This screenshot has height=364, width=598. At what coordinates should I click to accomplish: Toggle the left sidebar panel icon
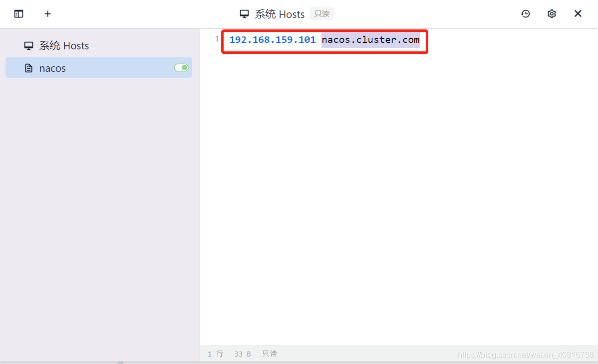[x=18, y=14]
